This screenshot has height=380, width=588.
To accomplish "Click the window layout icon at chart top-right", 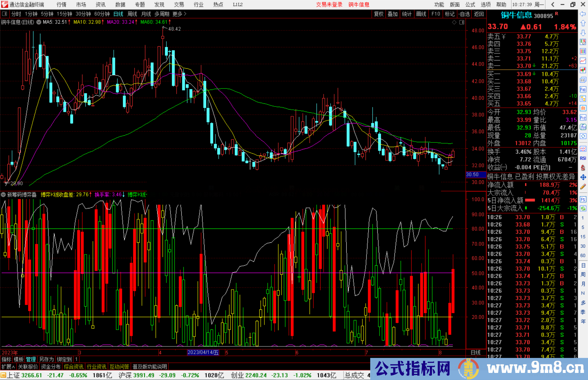I will coord(462,22).
